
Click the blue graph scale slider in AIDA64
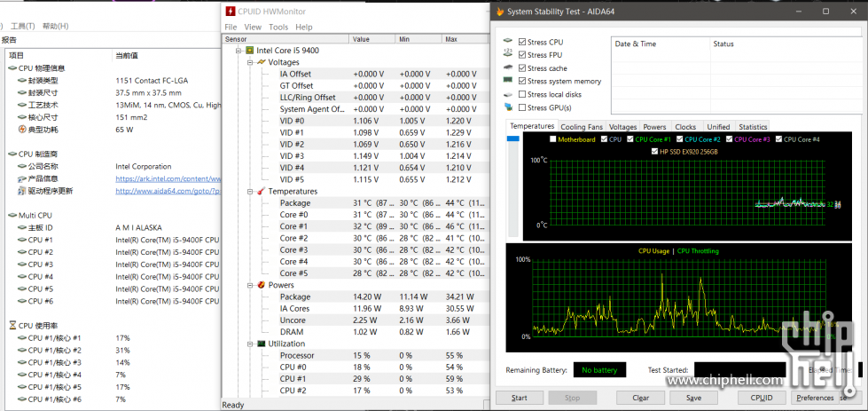(513, 138)
